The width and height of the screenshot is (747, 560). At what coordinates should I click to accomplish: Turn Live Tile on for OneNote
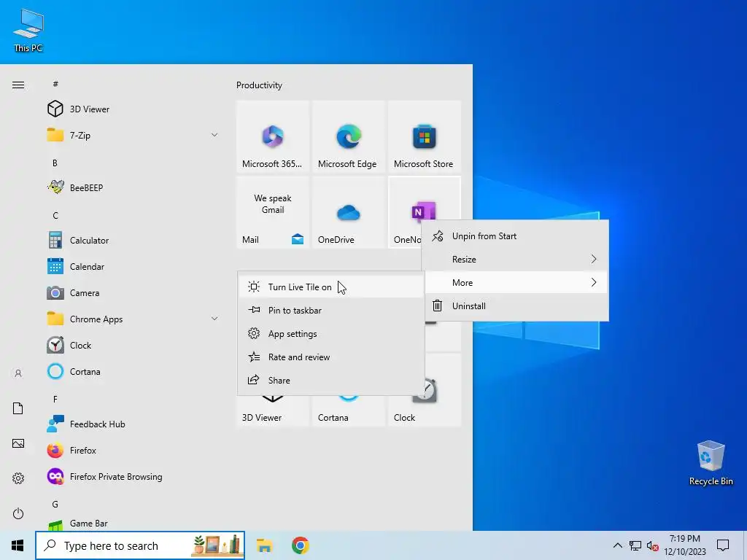pyautogui.click(x=331, y=287)
